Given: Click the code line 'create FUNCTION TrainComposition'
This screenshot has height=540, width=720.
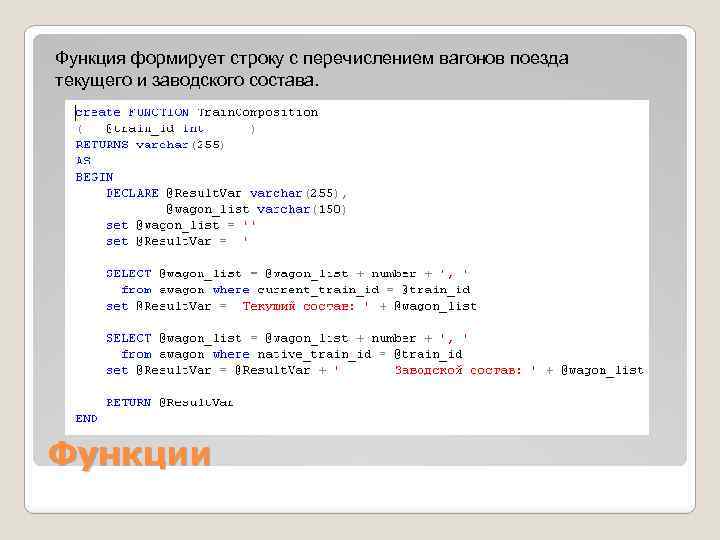Looking at the screenshot, I should 197,112.
